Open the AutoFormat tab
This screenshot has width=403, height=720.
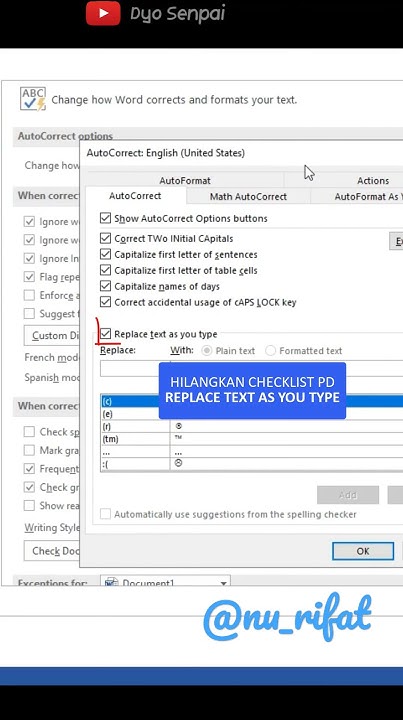(185, 180)
